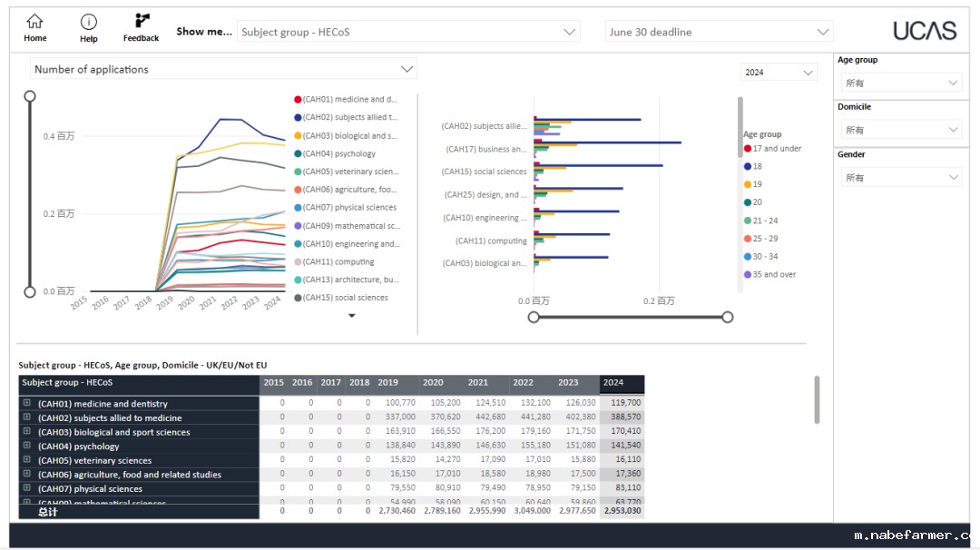980x550 pixels.
Task: Select the 18 age group legend marker
Action: point(748,166)
